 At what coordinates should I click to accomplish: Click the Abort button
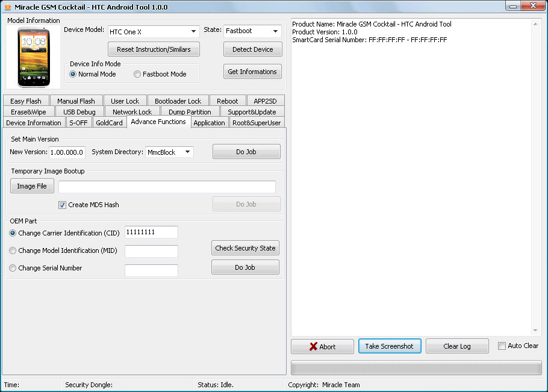pyautogui.click(x=322, y=346)
